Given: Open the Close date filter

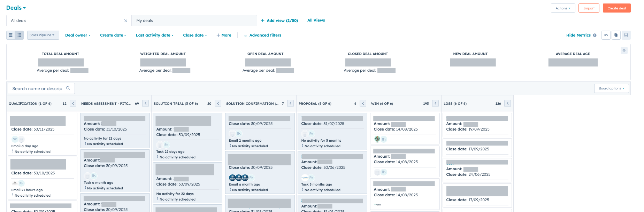Looking at the screenshot, I should (195, 35).
